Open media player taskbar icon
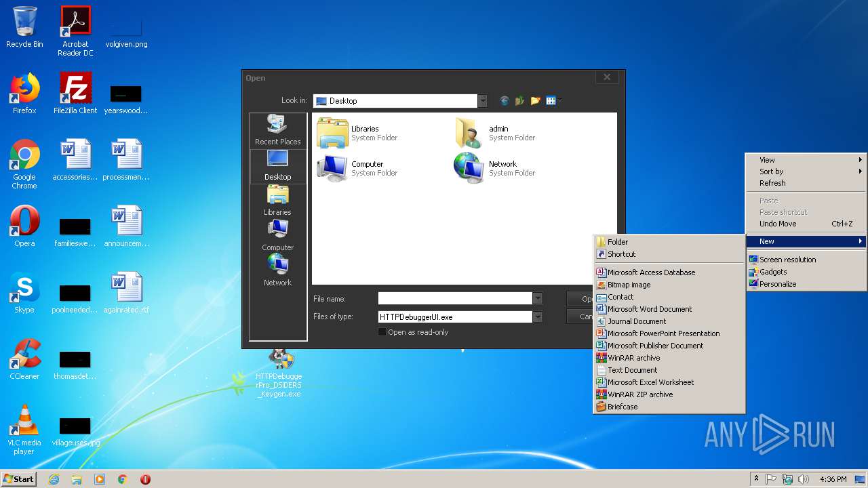This screenshot has height=488, width=868. point(100,479)
